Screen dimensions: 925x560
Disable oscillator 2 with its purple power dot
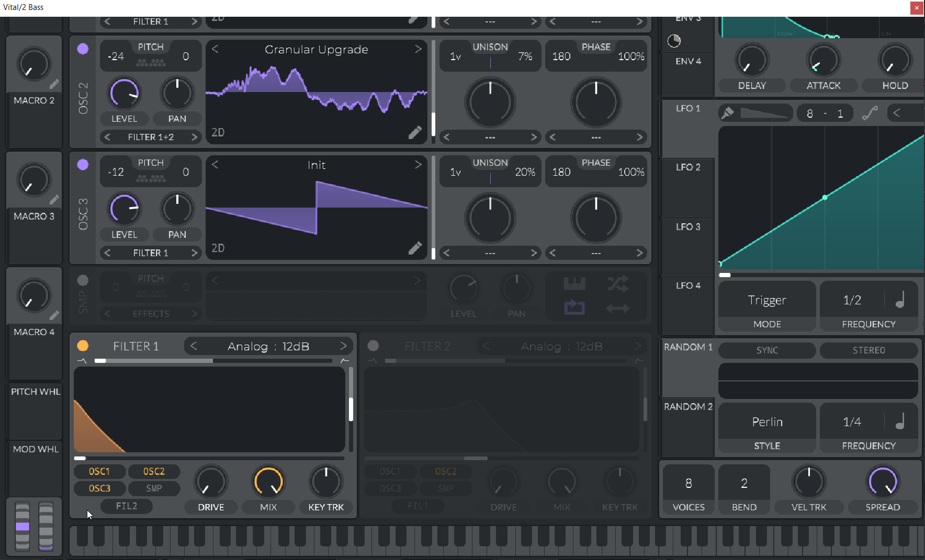coord(83,49)
